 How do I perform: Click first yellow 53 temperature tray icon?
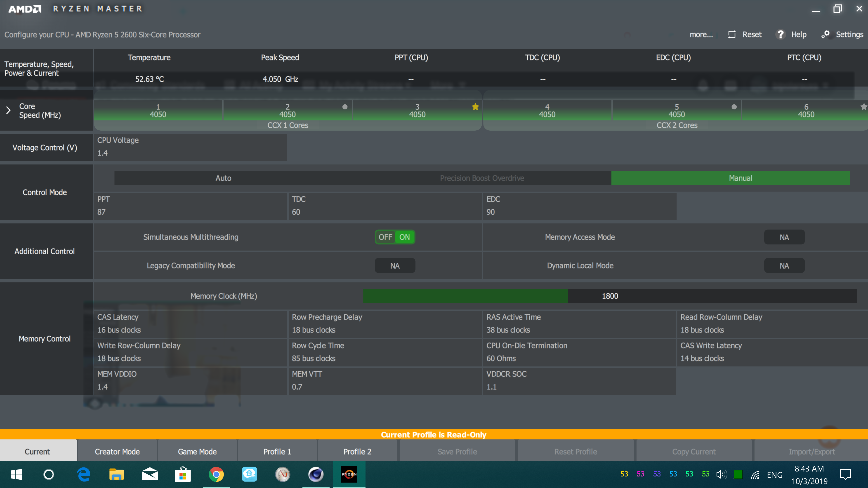624,474
